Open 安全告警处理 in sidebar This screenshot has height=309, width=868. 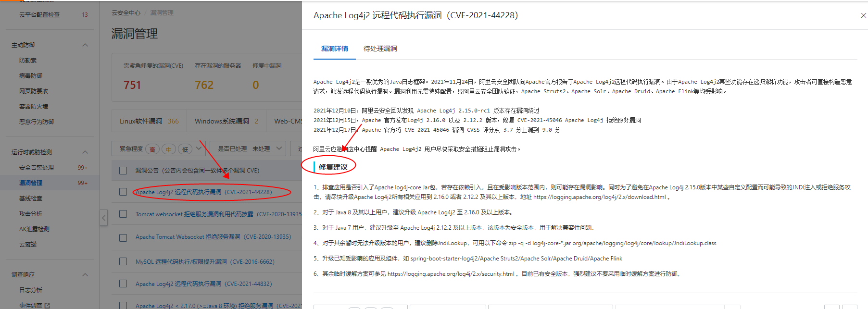pos(37,168)
